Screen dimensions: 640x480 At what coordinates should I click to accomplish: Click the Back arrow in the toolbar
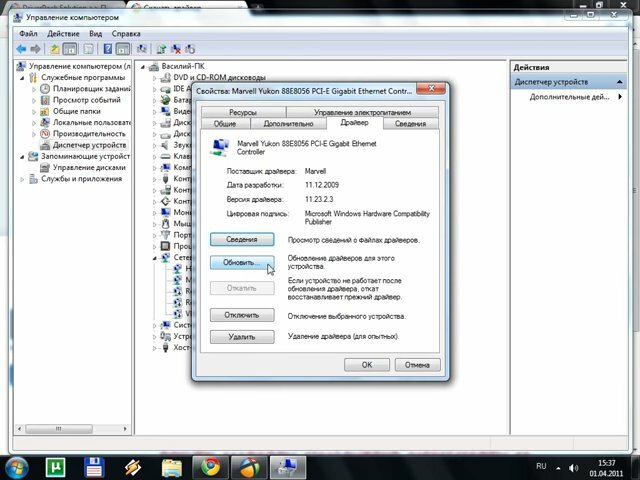(x=21, y=49)
